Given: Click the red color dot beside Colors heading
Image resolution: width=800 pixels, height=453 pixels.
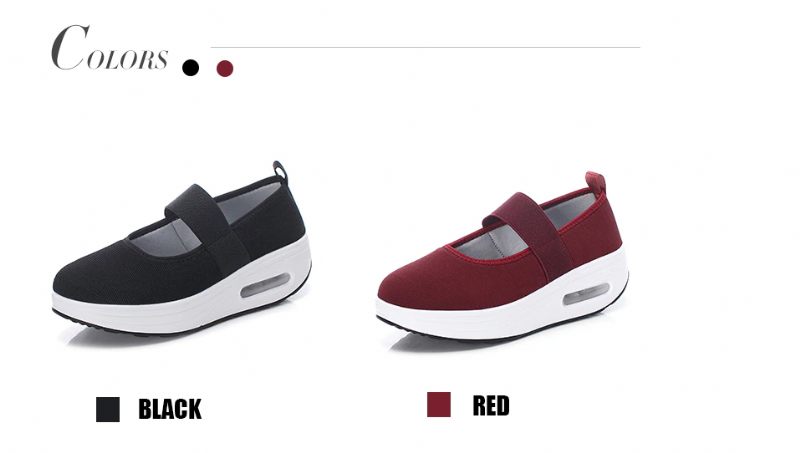Looking at the screenshot, I should tap(224, 68).
